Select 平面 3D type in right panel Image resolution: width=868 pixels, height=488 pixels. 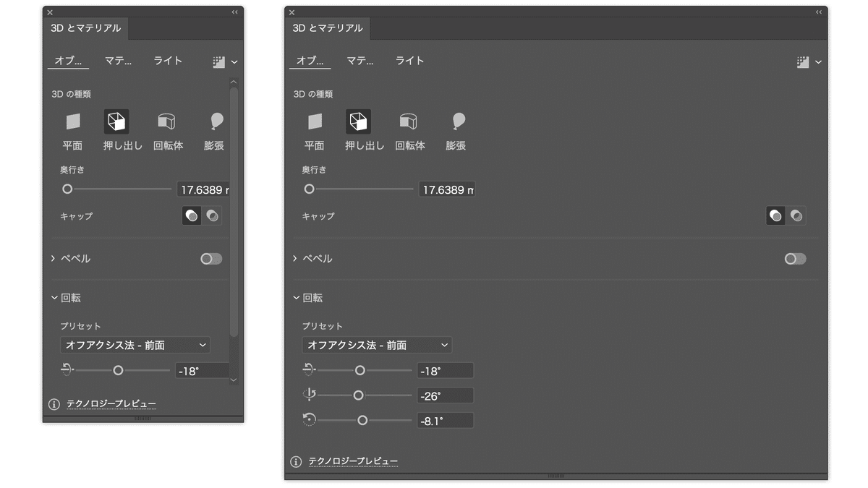(315, 121)
